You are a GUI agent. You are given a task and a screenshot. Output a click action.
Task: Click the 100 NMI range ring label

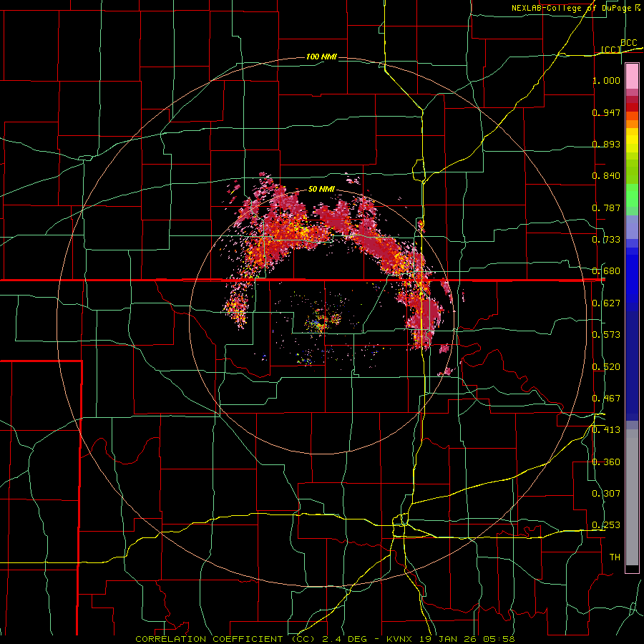coord(321,57)
